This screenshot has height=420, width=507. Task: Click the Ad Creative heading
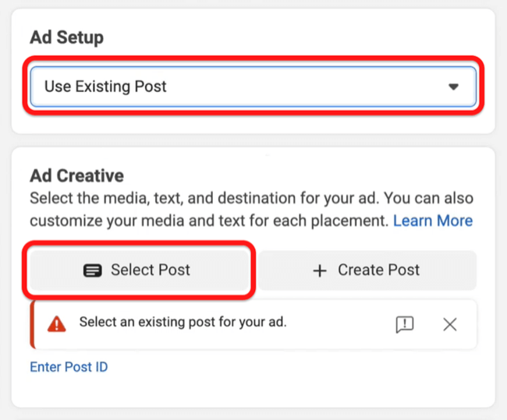click(77, 176)
